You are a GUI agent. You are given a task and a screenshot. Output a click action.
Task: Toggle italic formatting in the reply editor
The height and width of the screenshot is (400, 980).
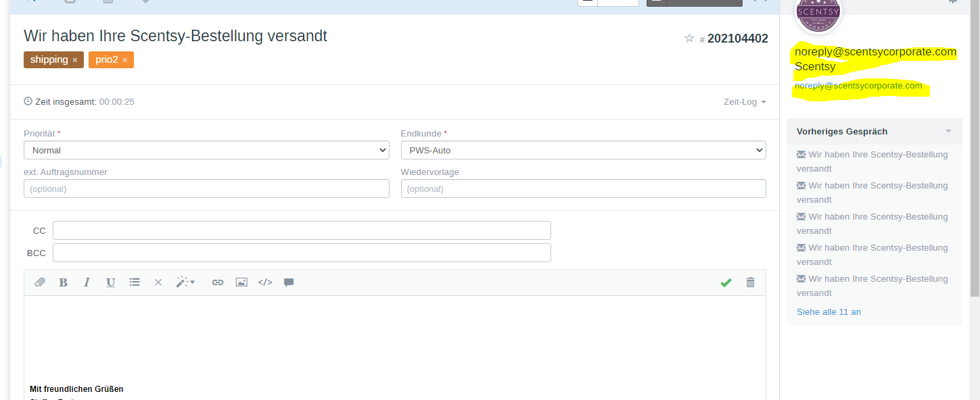[x=87, y=282]
